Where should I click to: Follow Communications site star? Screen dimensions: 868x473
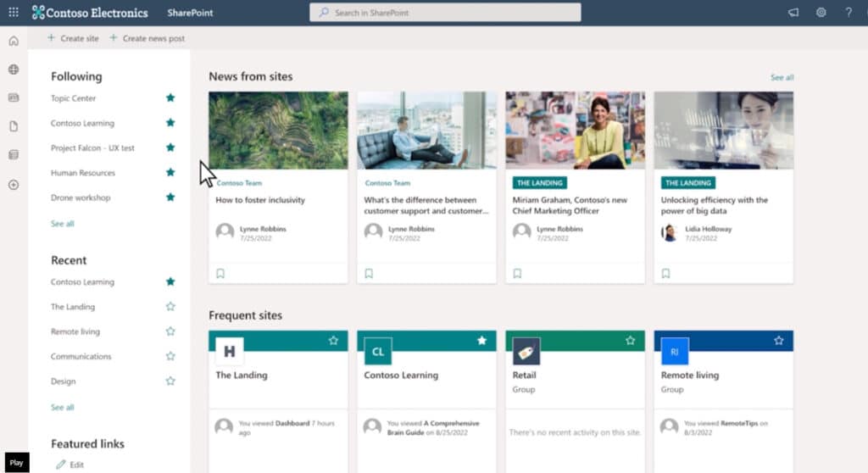170,356
